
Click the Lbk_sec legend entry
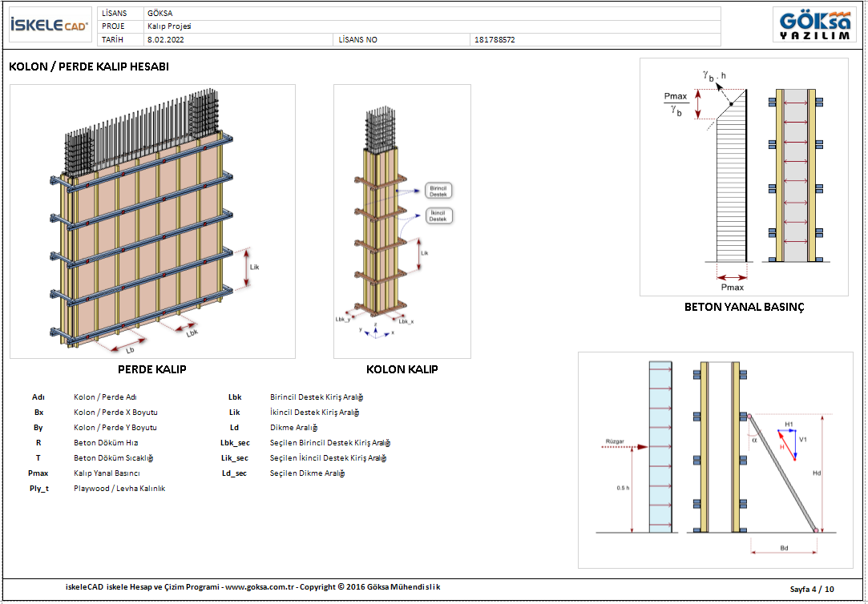coord(234,443)
